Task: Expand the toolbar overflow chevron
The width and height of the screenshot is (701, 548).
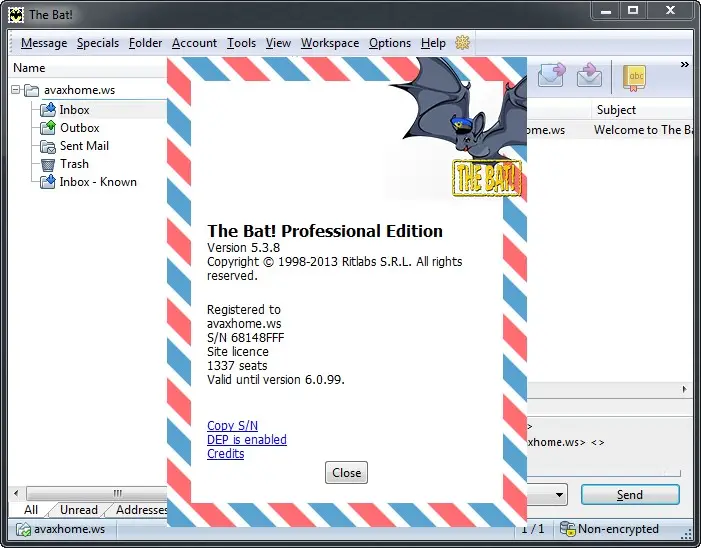Action: click(684, 64)
